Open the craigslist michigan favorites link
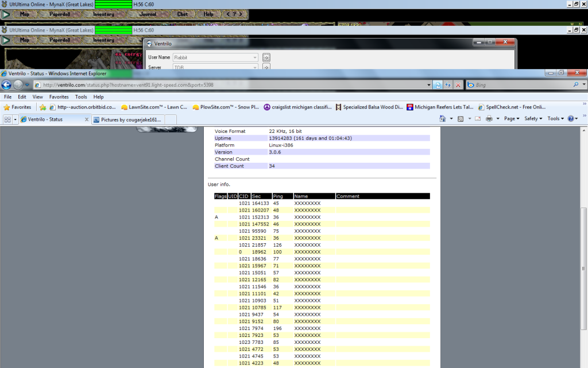 pos(298,107)
